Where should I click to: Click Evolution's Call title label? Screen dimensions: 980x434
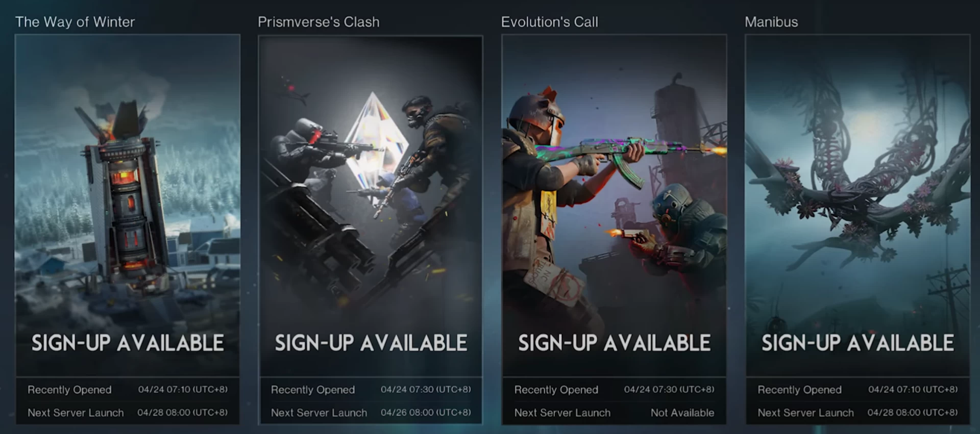click(550, 22)
